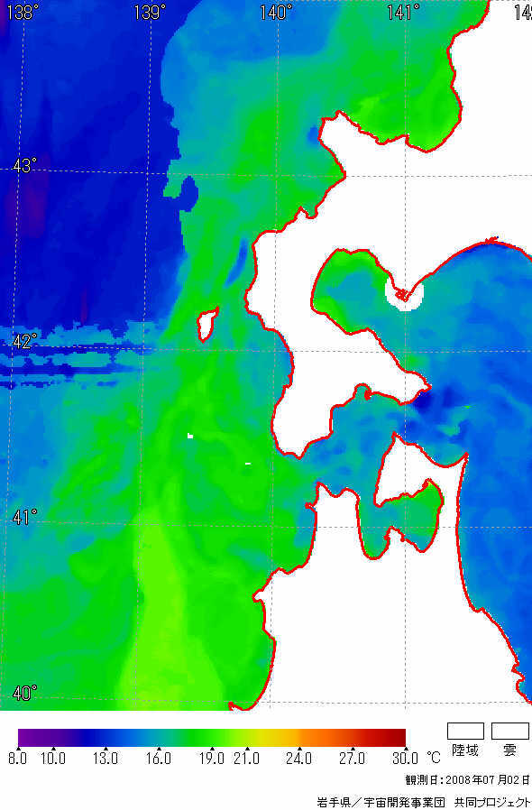Click the °C unit label beside the color bar

[434, 758]
